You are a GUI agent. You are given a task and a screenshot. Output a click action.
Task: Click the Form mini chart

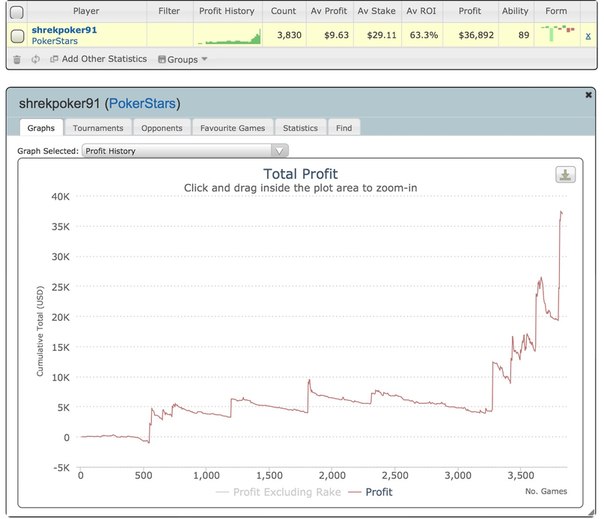click(x=558, y=33)
